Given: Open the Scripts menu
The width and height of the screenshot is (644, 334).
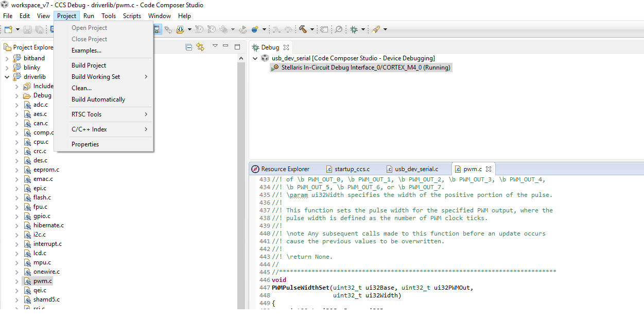Looking at the screenshot, I should click(132, 16).
